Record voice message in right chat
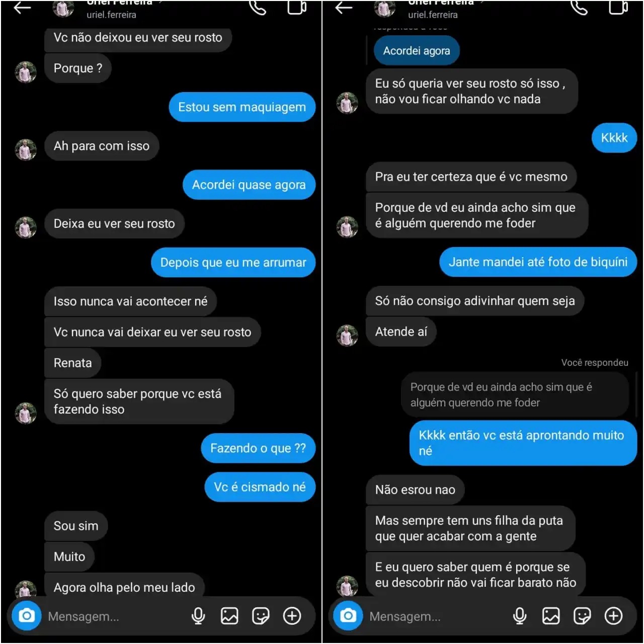The height and width of the screenshot is (644, 644). (x=520, y=616)
